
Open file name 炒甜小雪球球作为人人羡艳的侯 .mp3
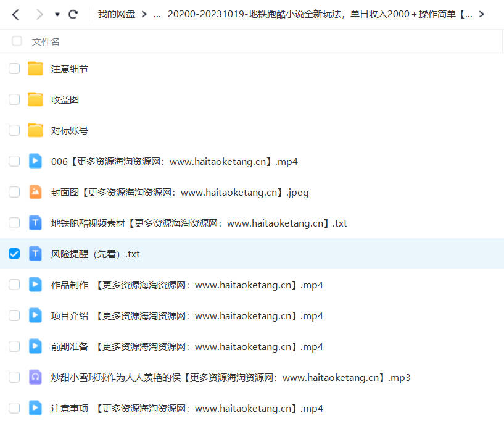click(231, 378)
